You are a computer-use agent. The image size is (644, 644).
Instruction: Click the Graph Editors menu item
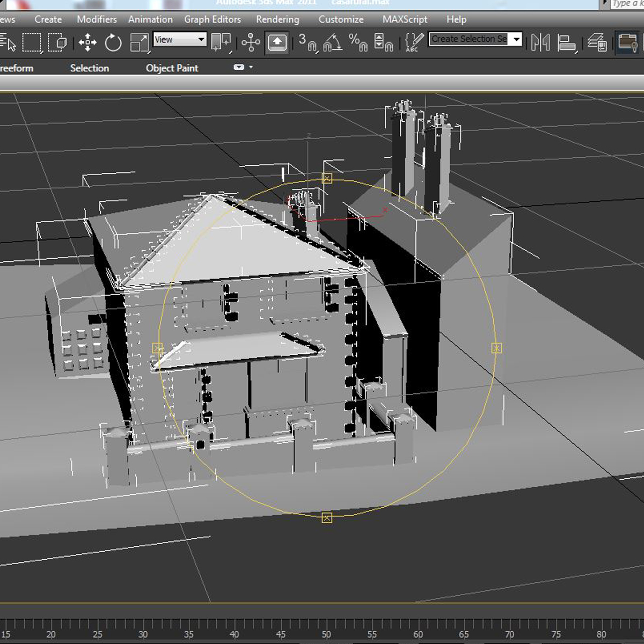(x=213, y=19)
